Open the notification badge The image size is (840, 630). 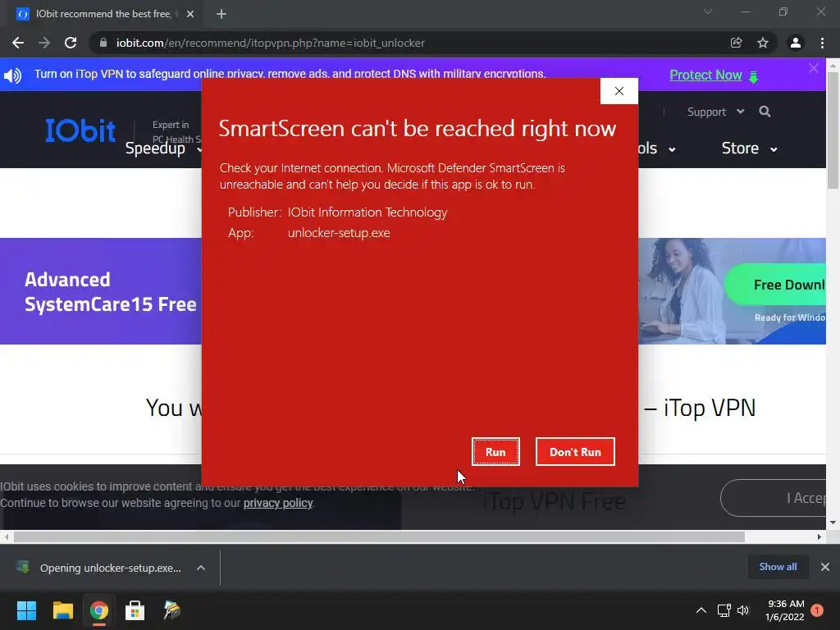pyautogui.click(x=817, y=610)
